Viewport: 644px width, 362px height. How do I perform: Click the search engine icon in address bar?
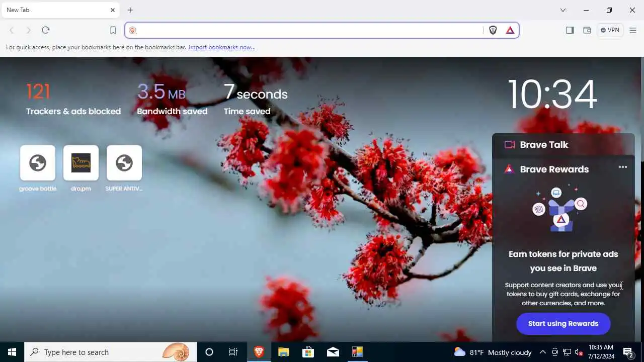[x=133, y=30]
